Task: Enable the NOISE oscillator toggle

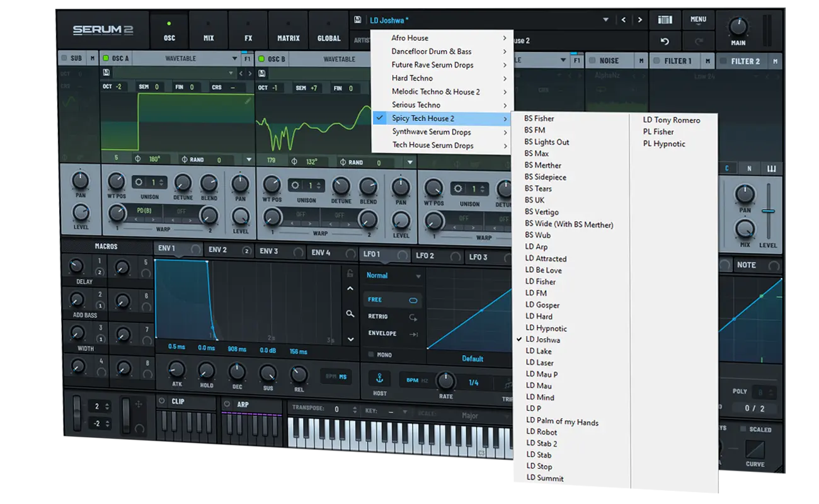Action: point(592,60)
